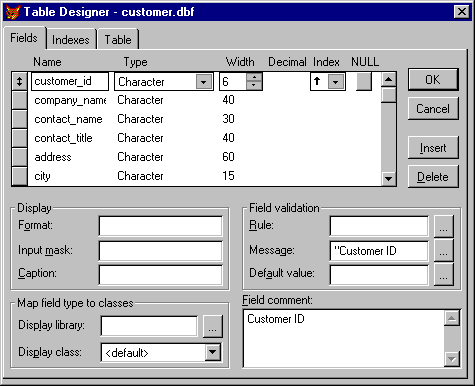The width and height of the screenshot is (475, 386).
Task: Open the Message expression builder ellipsis button
Action: [443, 250]
